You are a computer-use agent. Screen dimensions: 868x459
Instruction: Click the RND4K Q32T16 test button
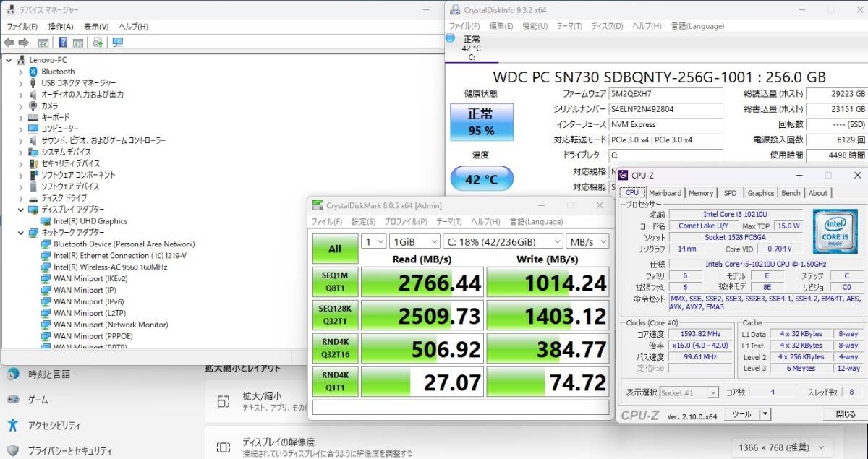click(335, 348)
